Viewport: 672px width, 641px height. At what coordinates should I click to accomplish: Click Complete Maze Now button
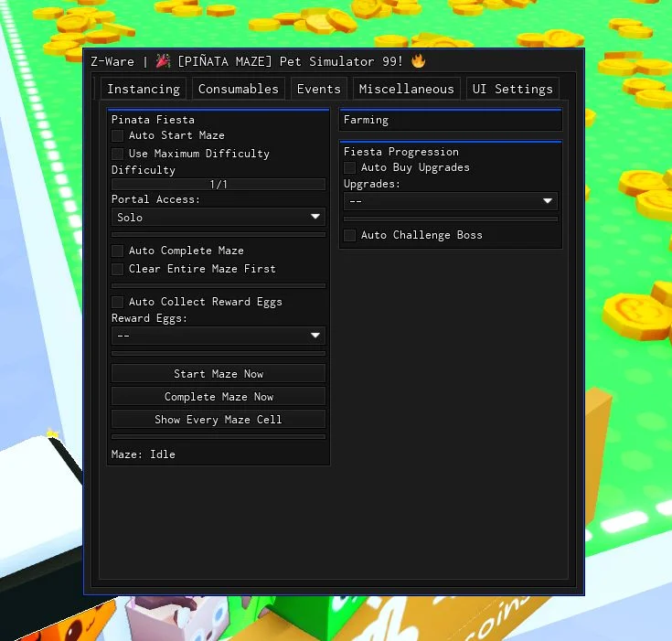pos(219,396)
